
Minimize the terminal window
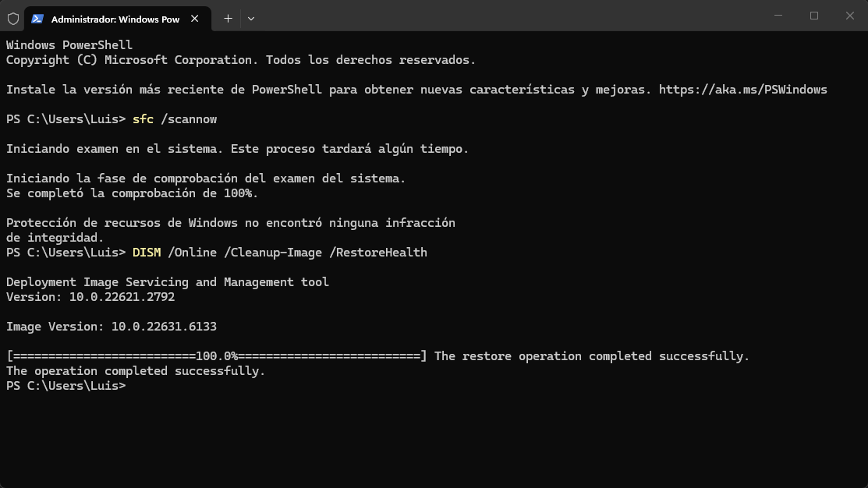(x=778, y=16)
